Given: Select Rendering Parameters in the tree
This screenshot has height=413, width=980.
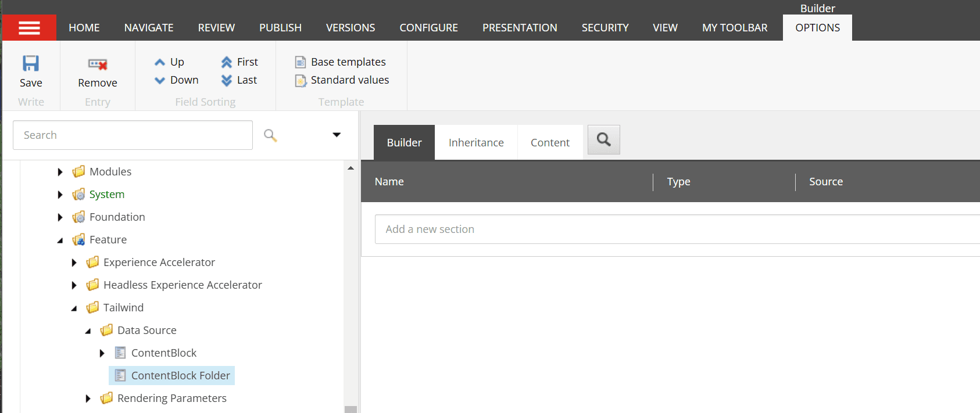Looking at the screenshot, I should pos(171,398).
